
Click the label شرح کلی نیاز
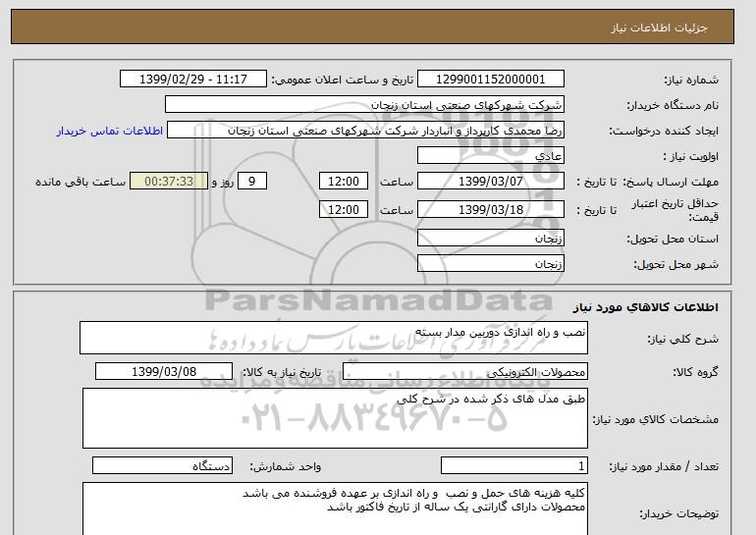point(682,340)
